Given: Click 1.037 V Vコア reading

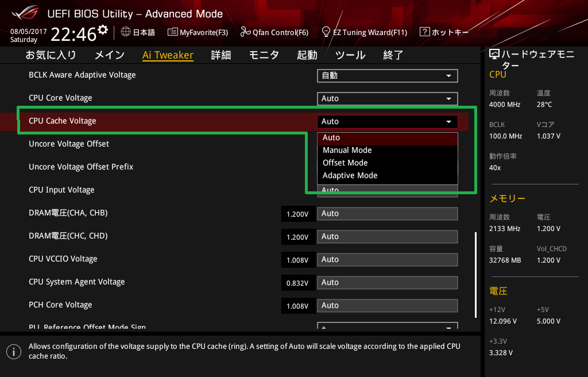Looking at the screenshot, I should [548, 136].
